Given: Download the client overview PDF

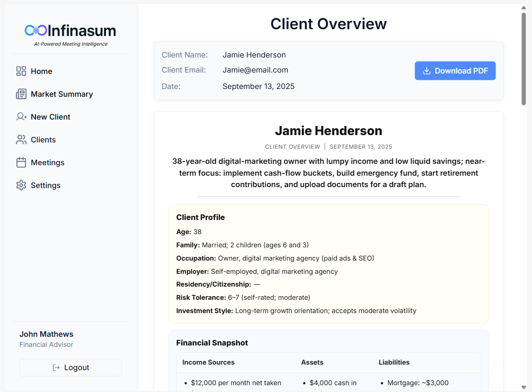Looking at the screenshot, I should 455,71.
